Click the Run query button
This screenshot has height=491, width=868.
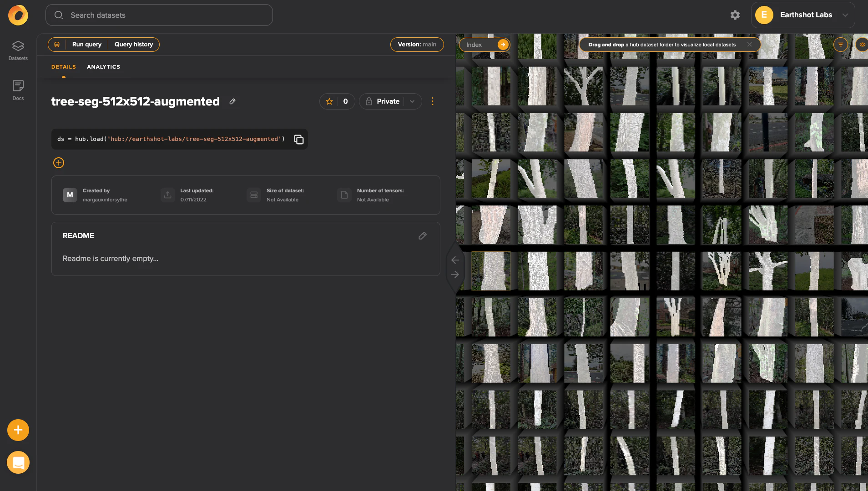tap(86, 45)
